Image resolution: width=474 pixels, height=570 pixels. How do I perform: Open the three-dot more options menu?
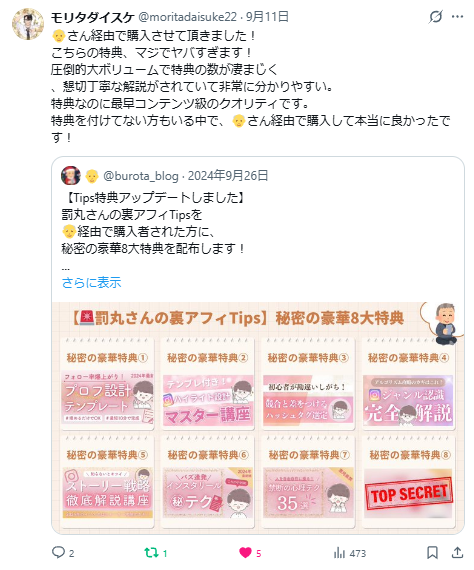(457, 16)
